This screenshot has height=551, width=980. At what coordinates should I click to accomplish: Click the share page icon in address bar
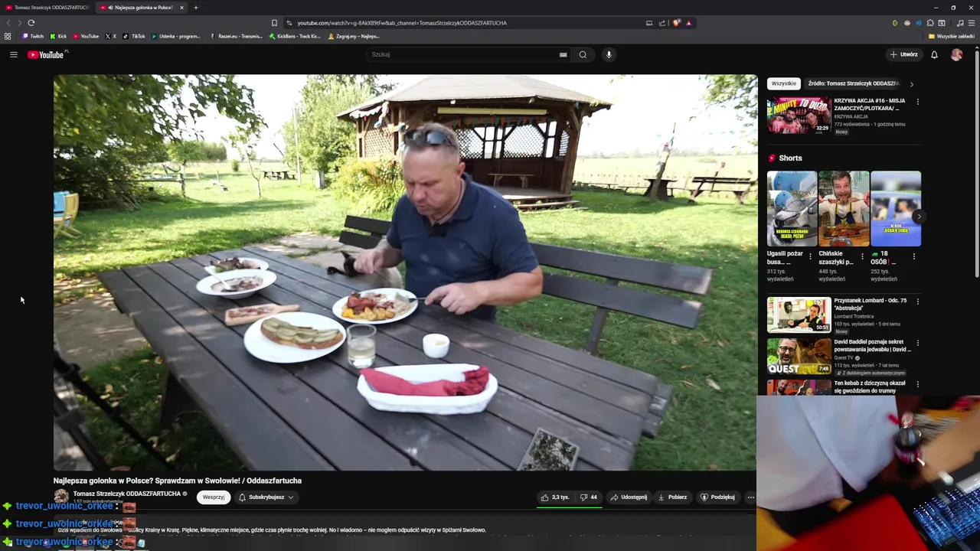pyautogui.click(x=662, y=23)
